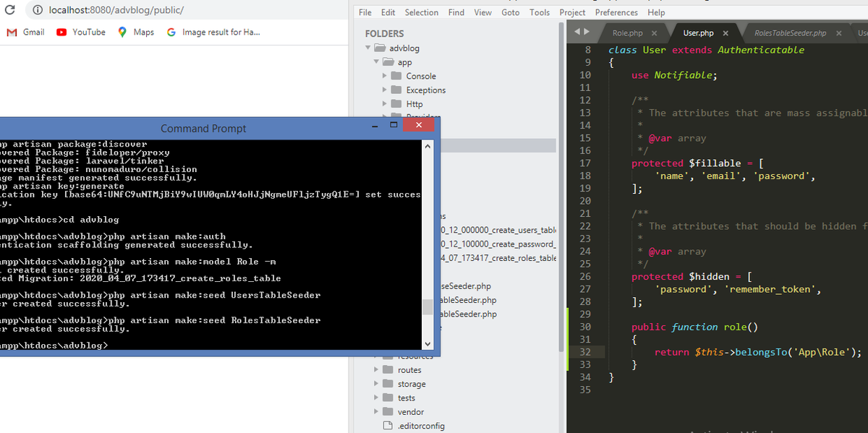868x433 pixels.
Task: Collapse the advblog folder arrow
Action: coord(367,48)
